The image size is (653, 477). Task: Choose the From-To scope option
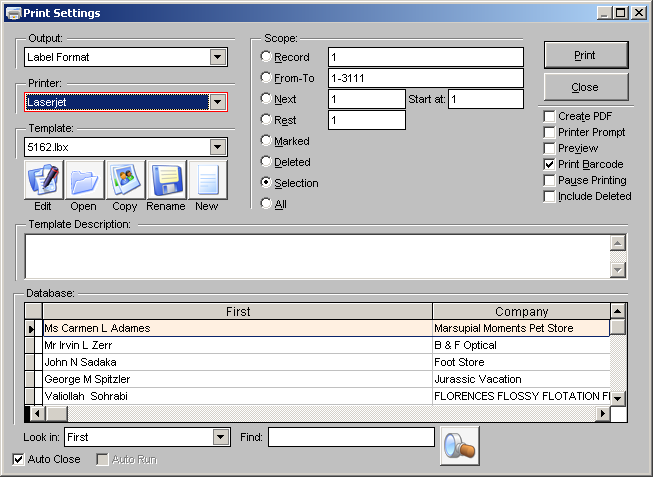(x=266, y=78)
